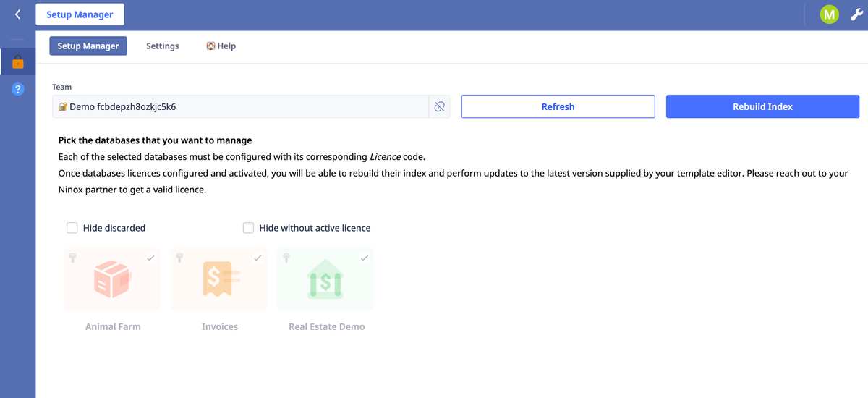Viewport: 868px width, 398px height.
Task: Open the wrench tools icon
Action: [856, 14]
